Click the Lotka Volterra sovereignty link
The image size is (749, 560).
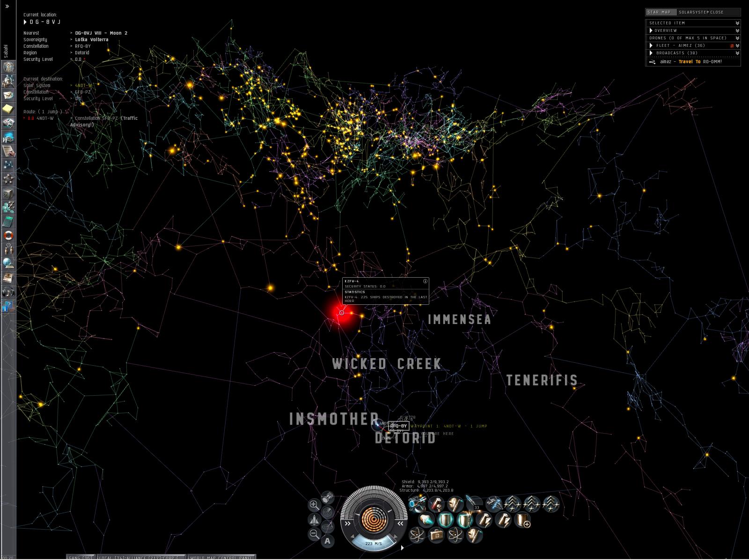(92, 40)
